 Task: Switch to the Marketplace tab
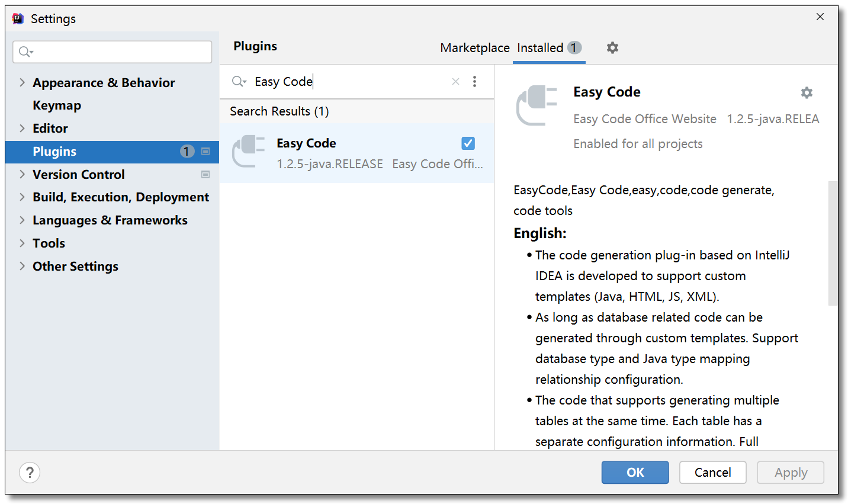(475, 48)
